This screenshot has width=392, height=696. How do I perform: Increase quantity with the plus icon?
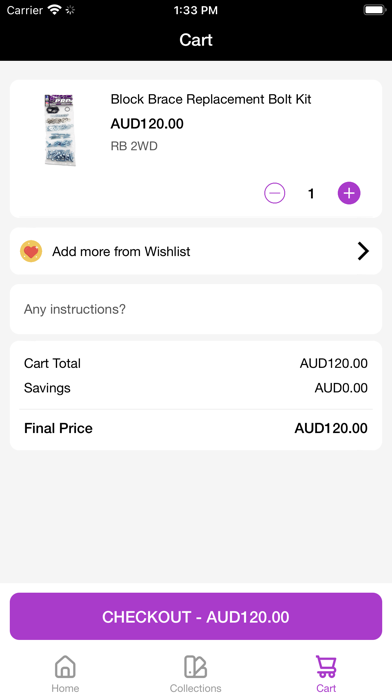pyautogui.click(x=349, y=193)
